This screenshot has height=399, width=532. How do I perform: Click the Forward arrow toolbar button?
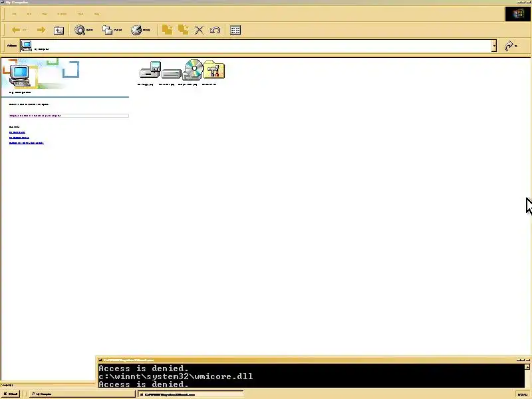pyautogui.click(x=41, y=30)
